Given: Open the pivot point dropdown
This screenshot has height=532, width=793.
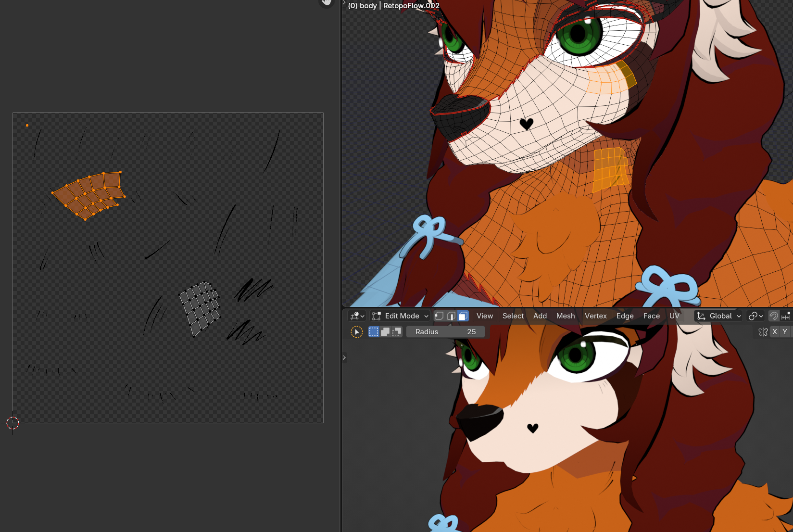Looking at the screenshot, I should click(x=755, y=316).
